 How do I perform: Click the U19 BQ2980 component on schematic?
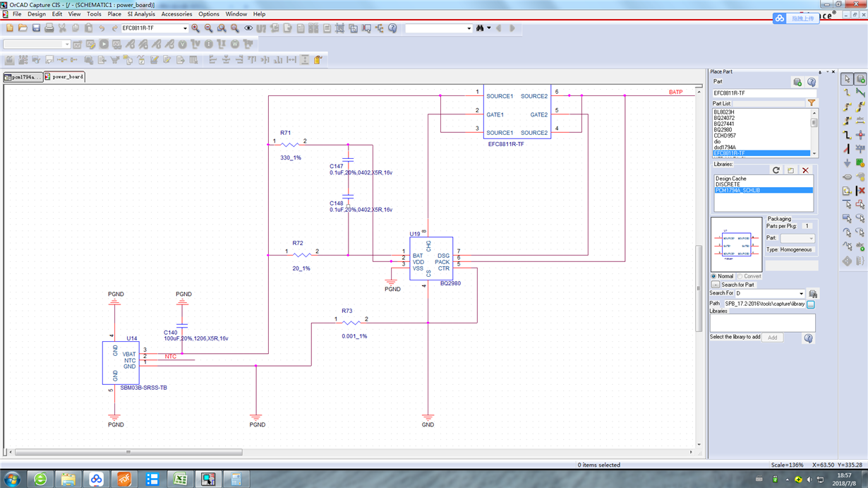pyautogui.click(x=431, y=259)
